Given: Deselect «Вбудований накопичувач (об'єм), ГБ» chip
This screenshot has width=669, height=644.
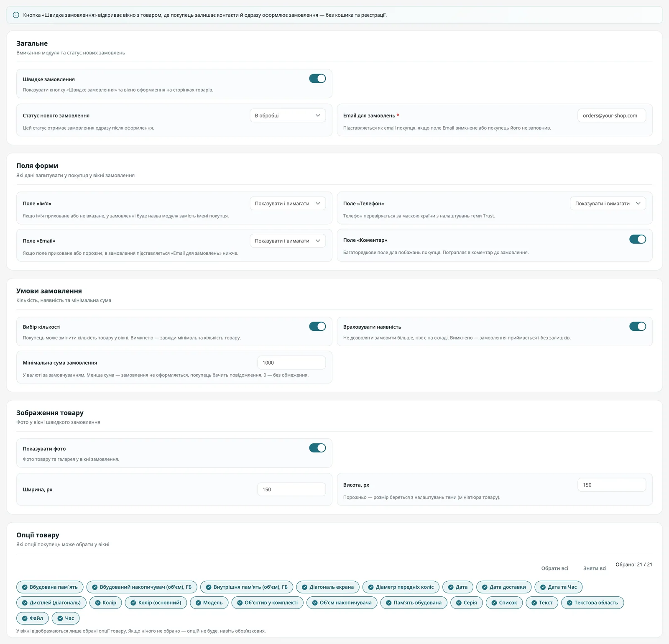Looking at the screenshot, I should pyautogui.click(x=142, y=587).
